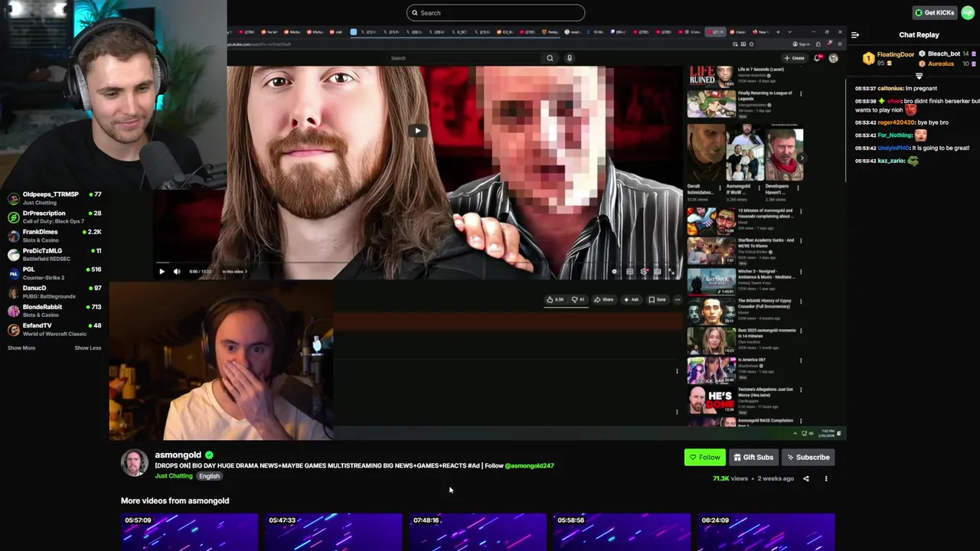Click the Gift Subs button
This screenshot has width=980, height=551.
753,457
